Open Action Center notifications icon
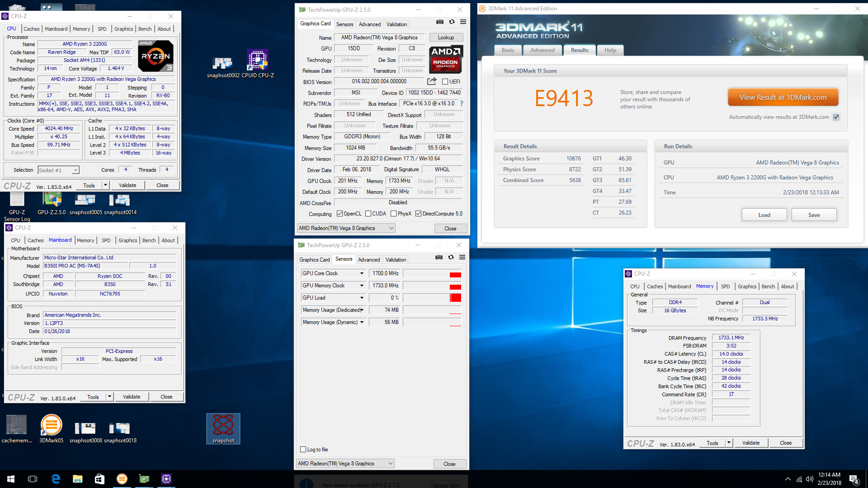Screen dimensions: 868x488 854,479
